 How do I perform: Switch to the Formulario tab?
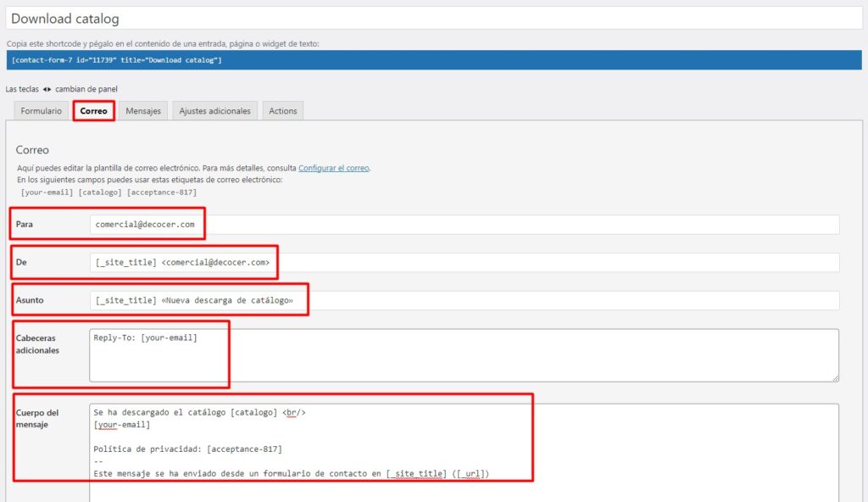[x=41, y=111]
